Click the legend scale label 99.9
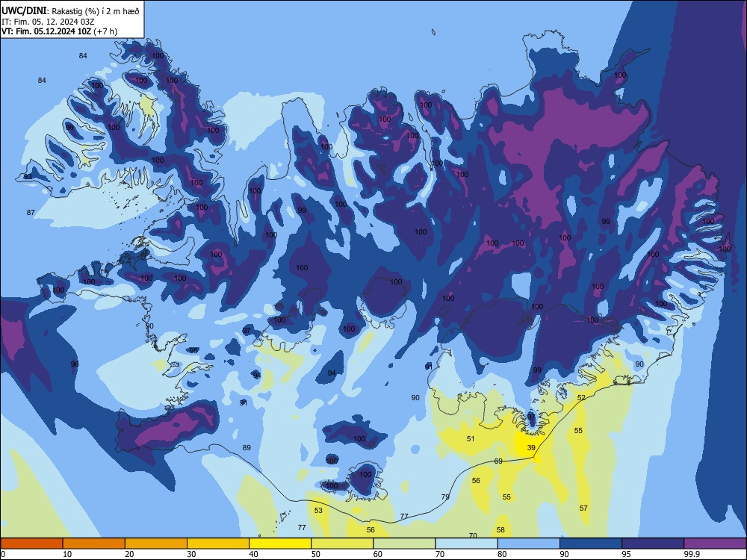This screenshot has height=560, width=747. pos(692,554)
